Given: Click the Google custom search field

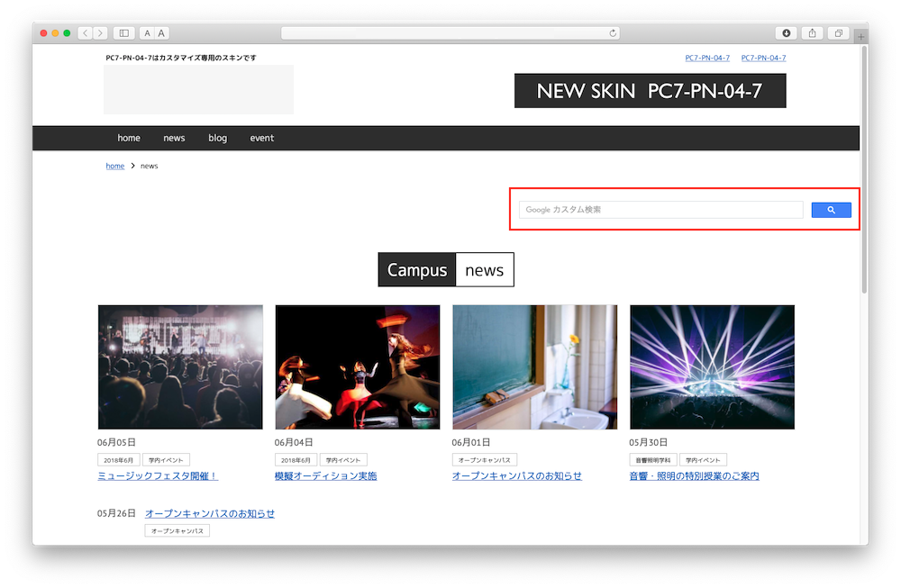Looking at the screenshot, I should [x=660, y=210].
